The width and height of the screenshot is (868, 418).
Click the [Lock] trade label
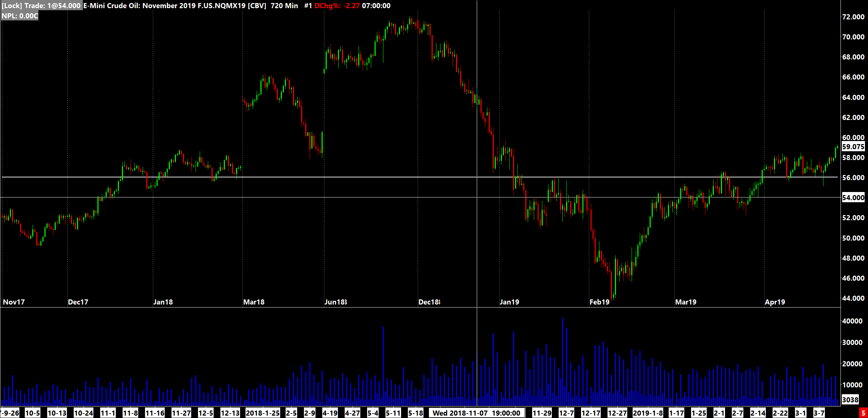coord(41,6)
